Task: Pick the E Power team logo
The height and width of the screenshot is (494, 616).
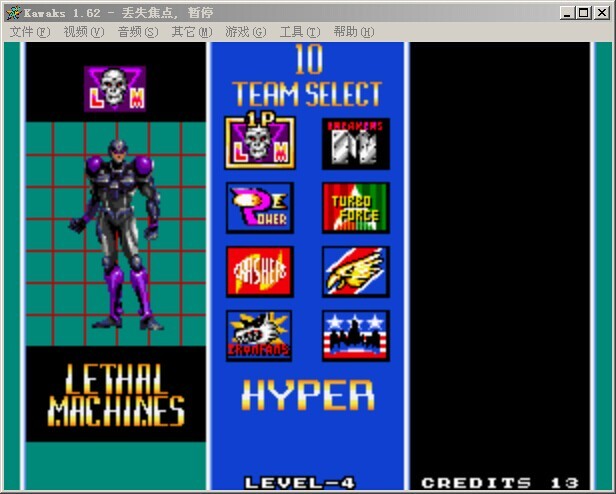Action: pyautogui.click(x=260, y=208)
